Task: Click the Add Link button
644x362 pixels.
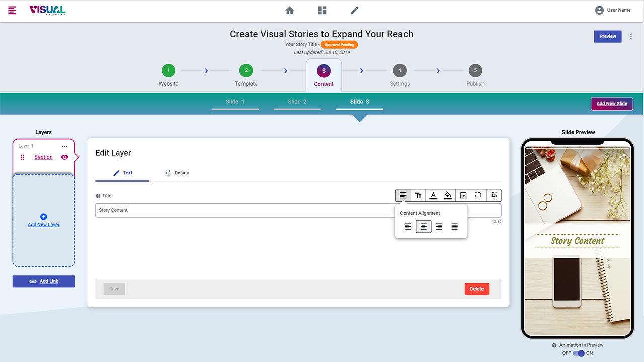Action: coord(44,281)
